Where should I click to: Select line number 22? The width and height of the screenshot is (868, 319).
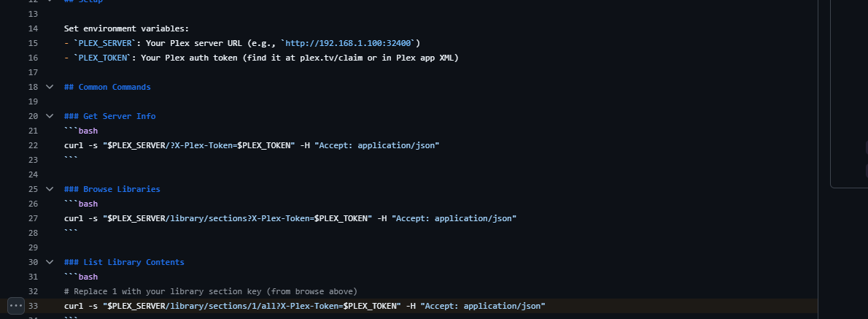pyautogui.click(x=33, y=145)
